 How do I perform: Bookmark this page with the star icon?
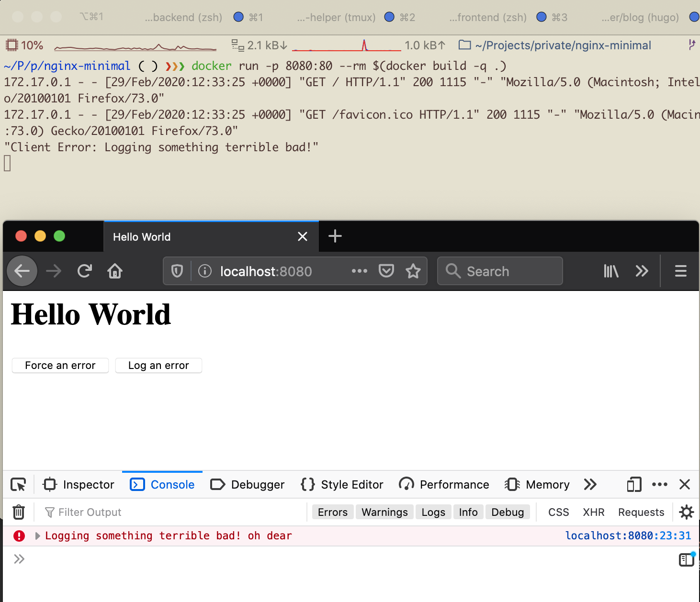click(x=413, y=271)
